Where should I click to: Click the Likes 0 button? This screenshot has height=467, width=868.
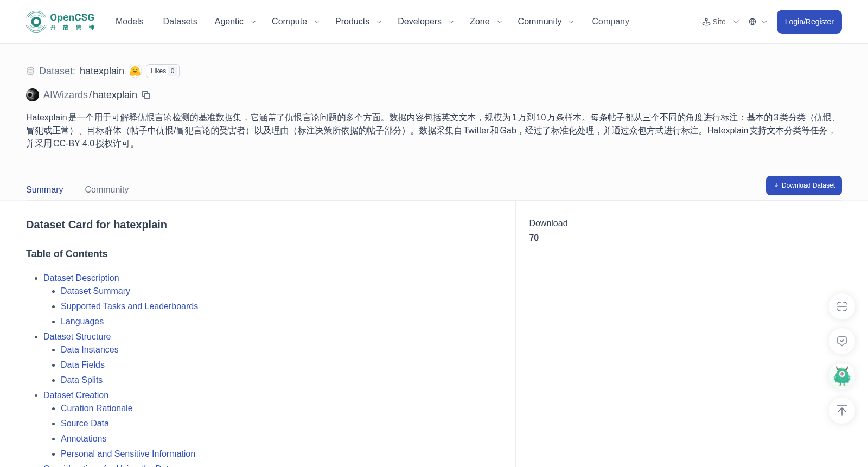click(x=163, y=71)
